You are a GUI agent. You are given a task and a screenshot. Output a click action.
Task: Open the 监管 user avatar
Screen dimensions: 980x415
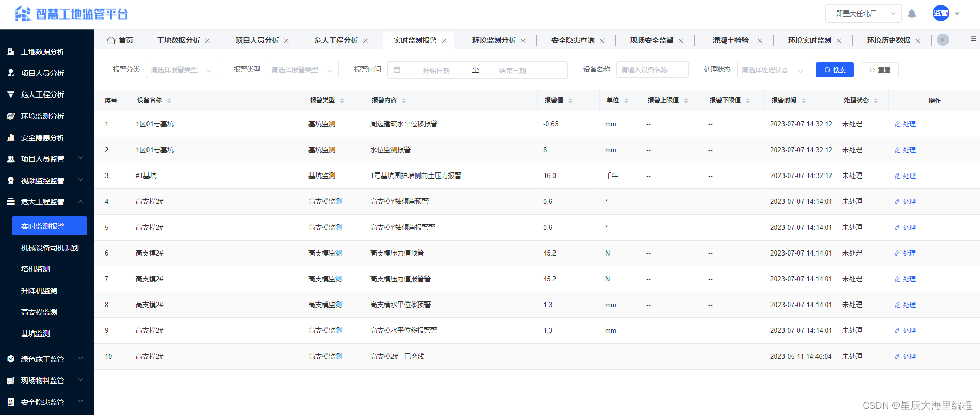(941, 13)
